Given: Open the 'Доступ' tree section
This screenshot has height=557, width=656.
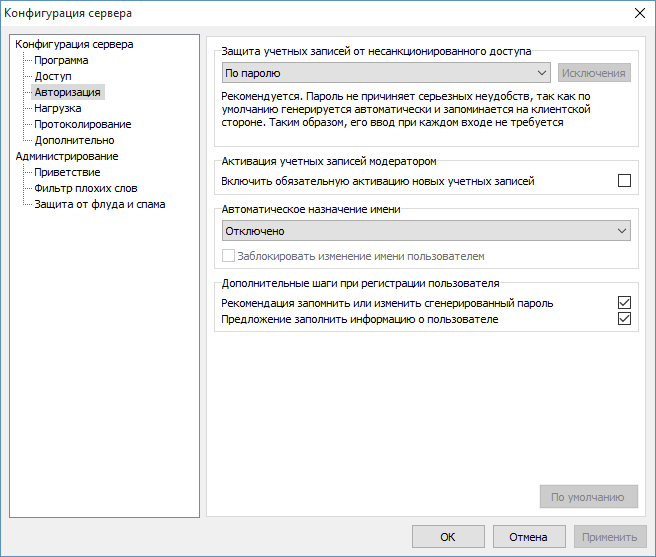Looking at the screenshot, I should tap(53, 76).
